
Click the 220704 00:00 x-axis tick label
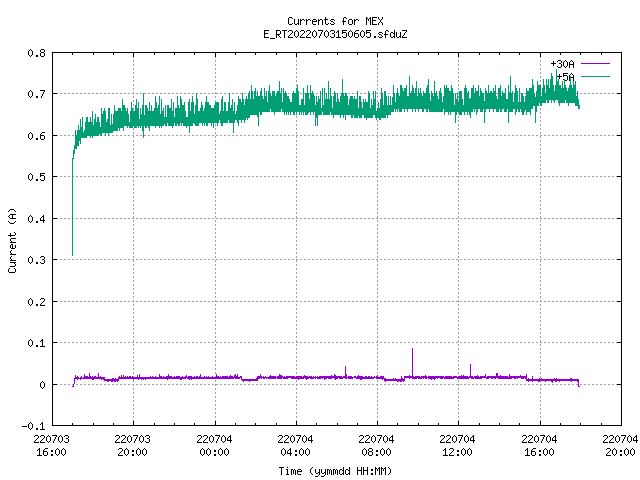click(214, 446)
